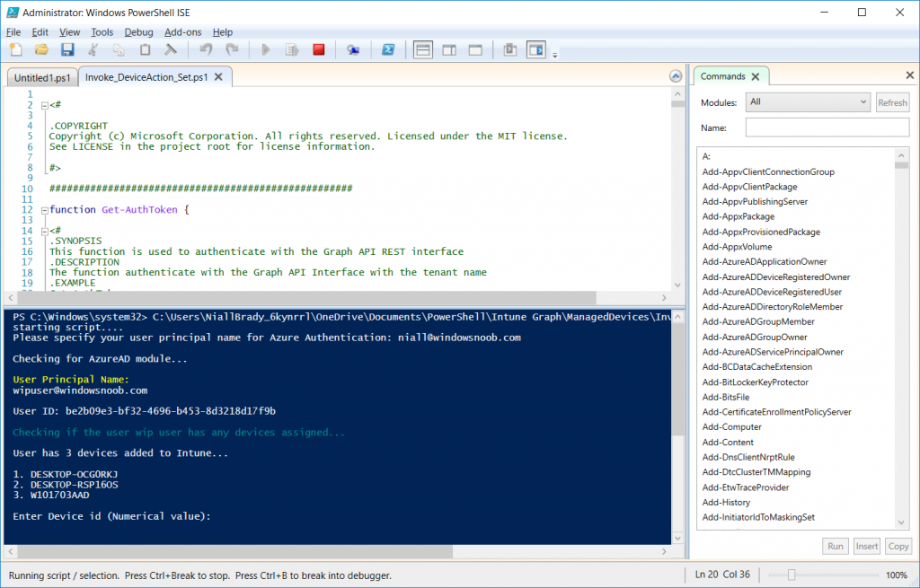Click the Run button in Commands pane
The width and height of the screenshot is (920, 588).
(x=835, y=547)
